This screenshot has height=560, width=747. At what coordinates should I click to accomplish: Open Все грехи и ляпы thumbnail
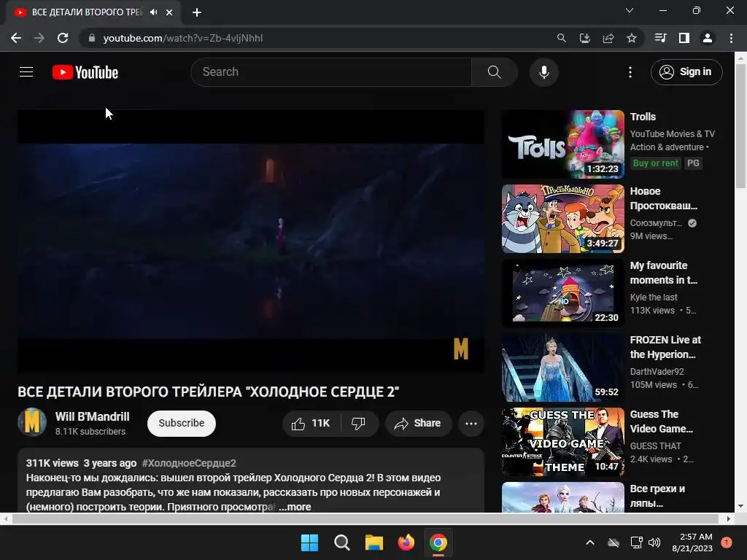[x=563, y=497]
